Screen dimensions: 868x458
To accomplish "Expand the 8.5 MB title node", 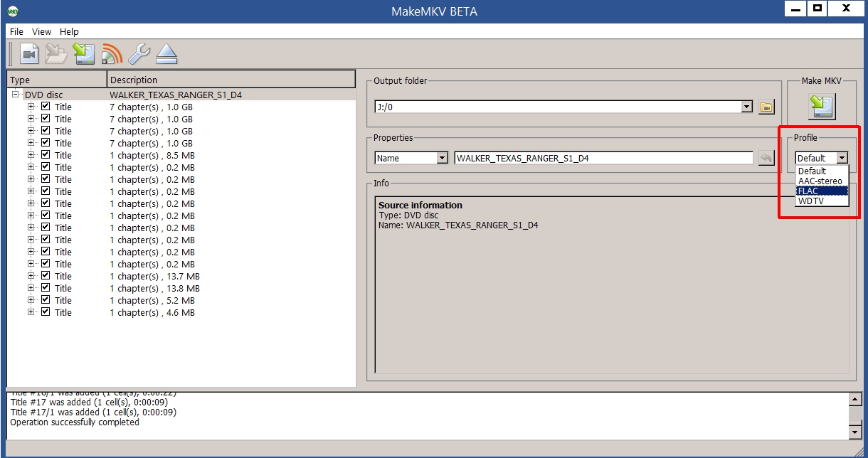I will point(31,155).
